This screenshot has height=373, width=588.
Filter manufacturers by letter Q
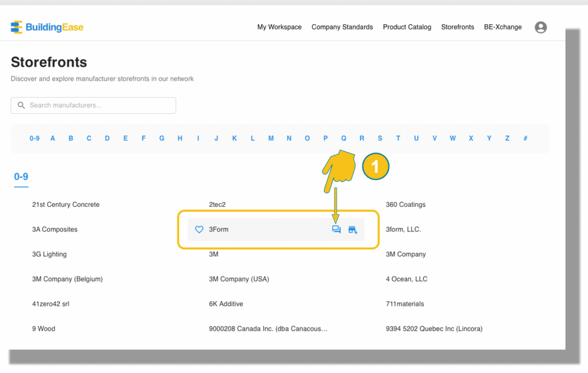point(343,139)
